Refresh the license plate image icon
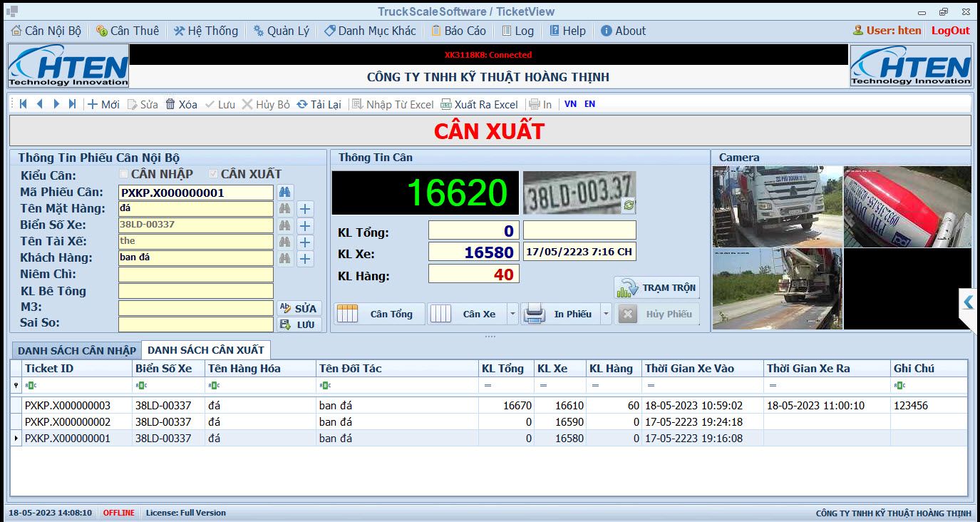 click(628, 205)
